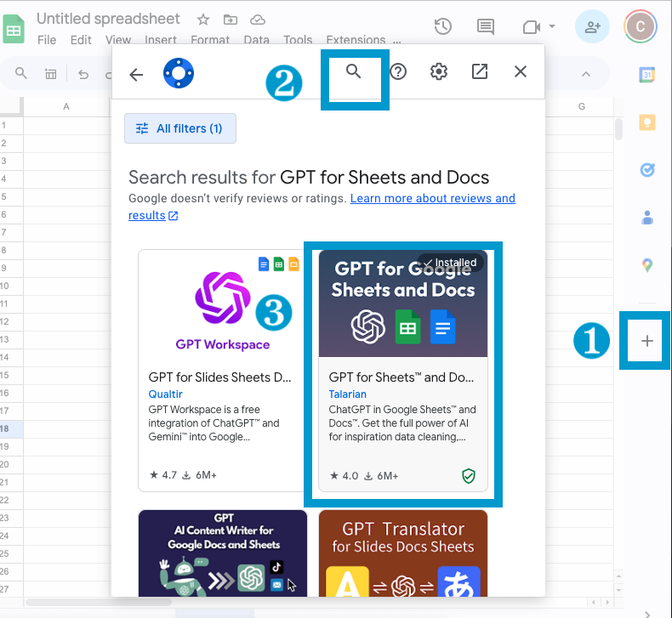Star the Untitled spreadsheet

203,19
